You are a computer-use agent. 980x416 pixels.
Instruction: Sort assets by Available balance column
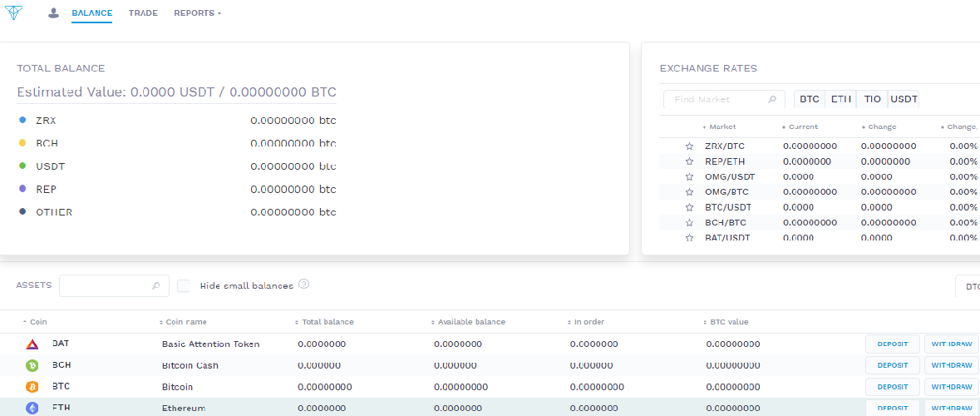click(468, 322)
